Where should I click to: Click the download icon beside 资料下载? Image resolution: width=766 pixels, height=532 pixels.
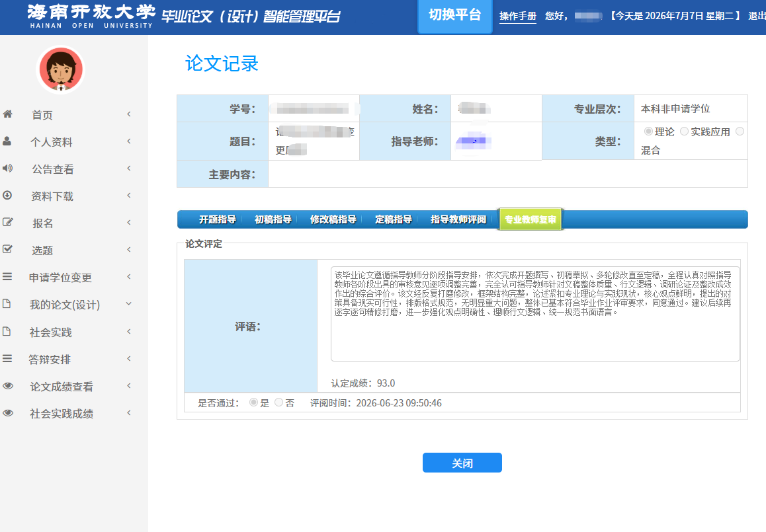(x=7, y=195)
